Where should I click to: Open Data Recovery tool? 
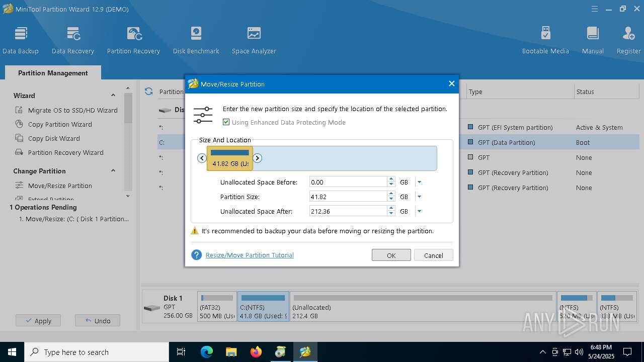[x=73, y=40]
